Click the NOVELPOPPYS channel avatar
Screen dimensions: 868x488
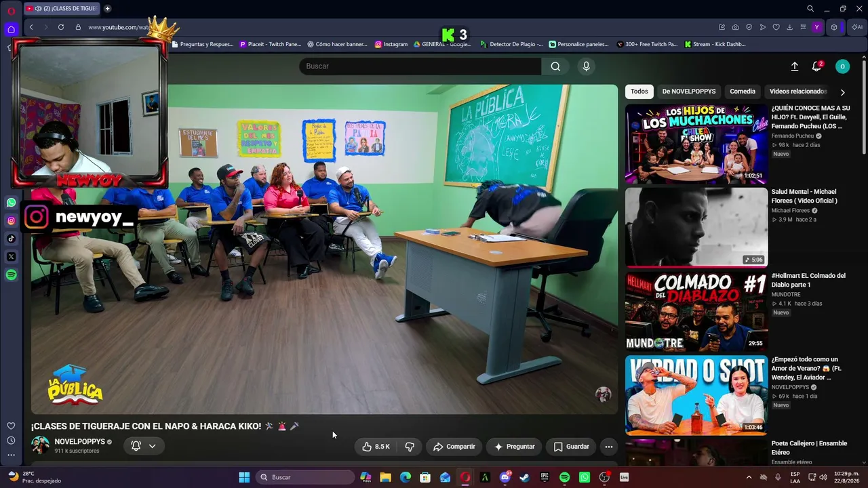click(x=40, y=445)
